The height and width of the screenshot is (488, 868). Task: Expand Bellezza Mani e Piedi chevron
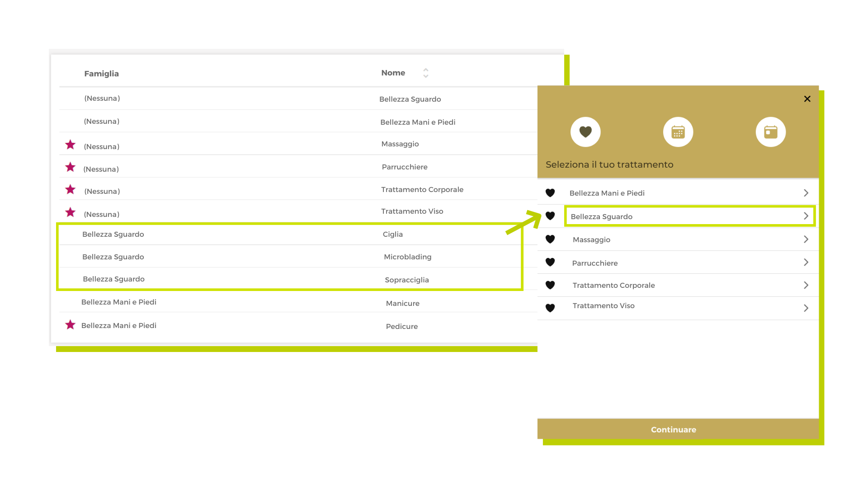click(x=806, y=193)
